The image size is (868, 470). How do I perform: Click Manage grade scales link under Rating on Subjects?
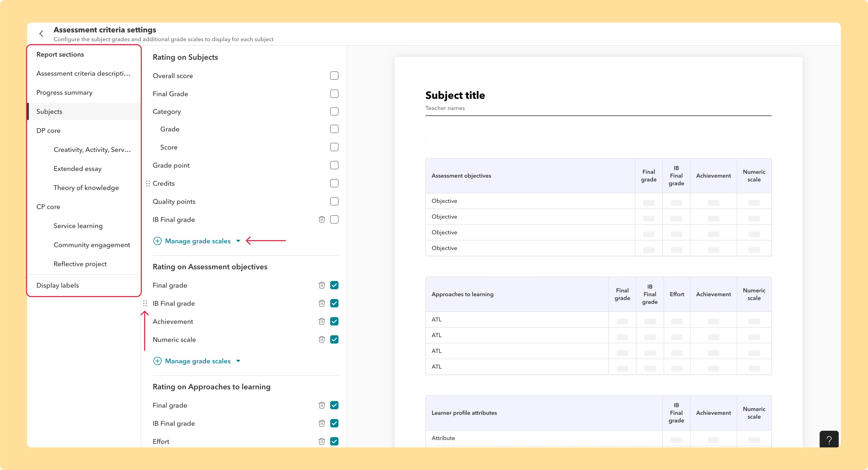click(198, 241)
